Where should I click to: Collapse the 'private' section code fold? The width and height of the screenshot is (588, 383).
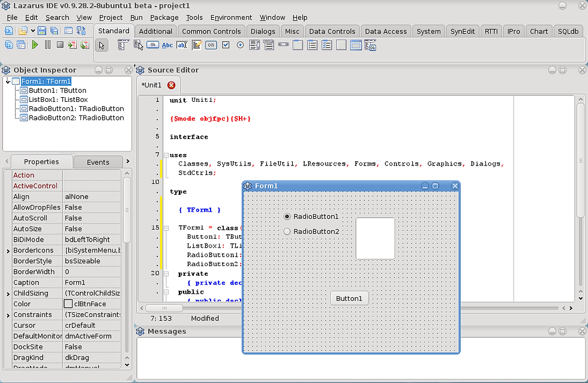point(166,273)
